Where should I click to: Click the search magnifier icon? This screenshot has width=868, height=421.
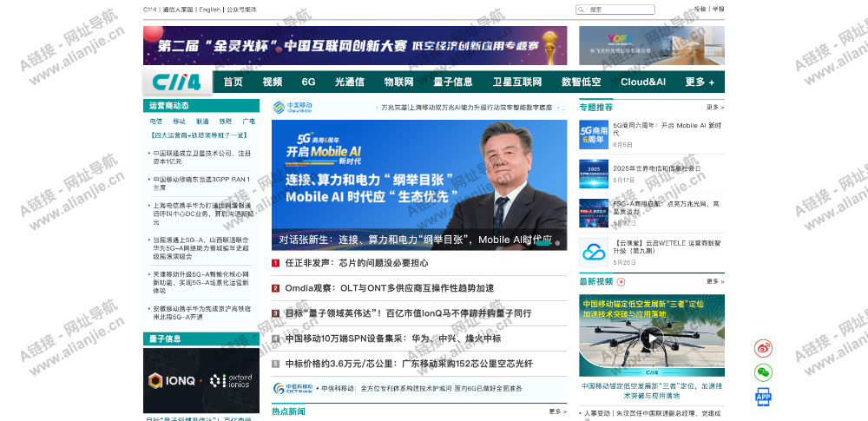[582, 10]
